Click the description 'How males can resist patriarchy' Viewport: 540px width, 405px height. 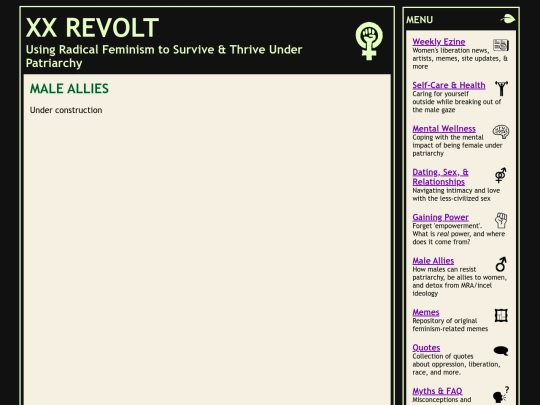tap(459, 281)
